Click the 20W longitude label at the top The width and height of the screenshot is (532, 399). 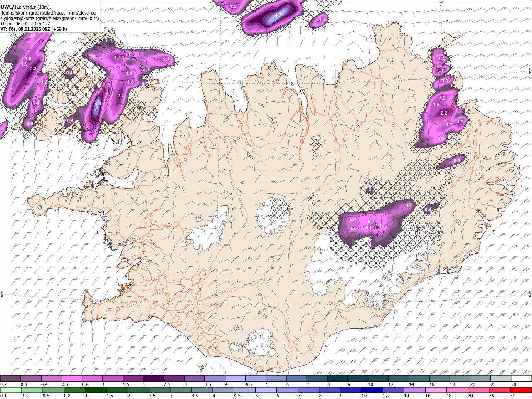(x=221, y=2)
